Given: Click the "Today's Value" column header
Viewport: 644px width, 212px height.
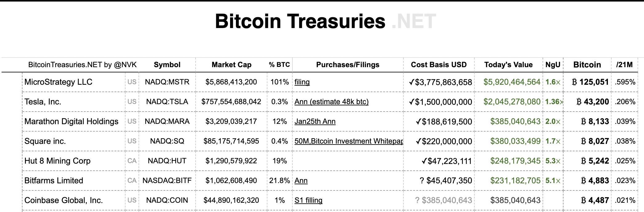Looking at the screenshot, I should (508, 65).
